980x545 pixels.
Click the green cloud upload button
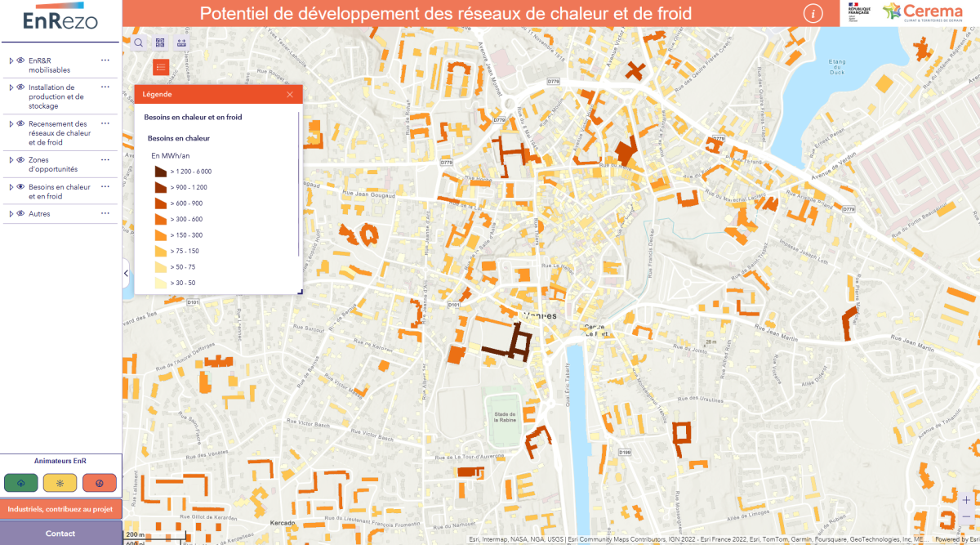tap(20, 483)
